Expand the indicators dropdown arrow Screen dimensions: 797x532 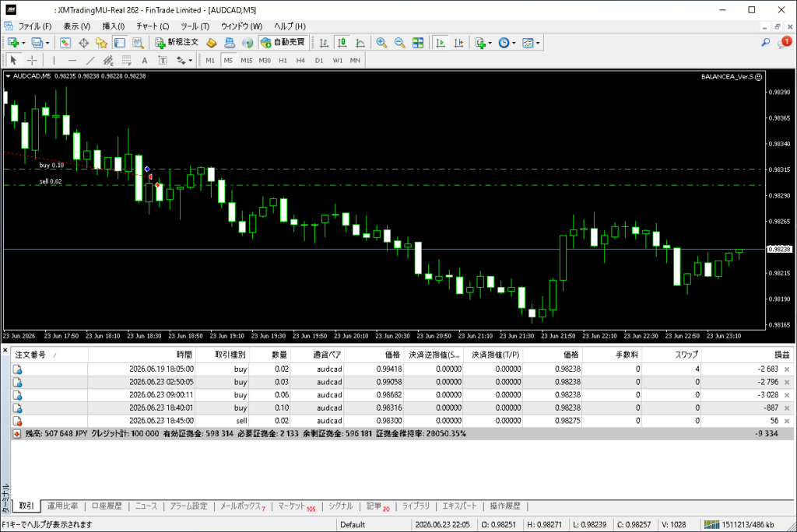tap(490, 44)
